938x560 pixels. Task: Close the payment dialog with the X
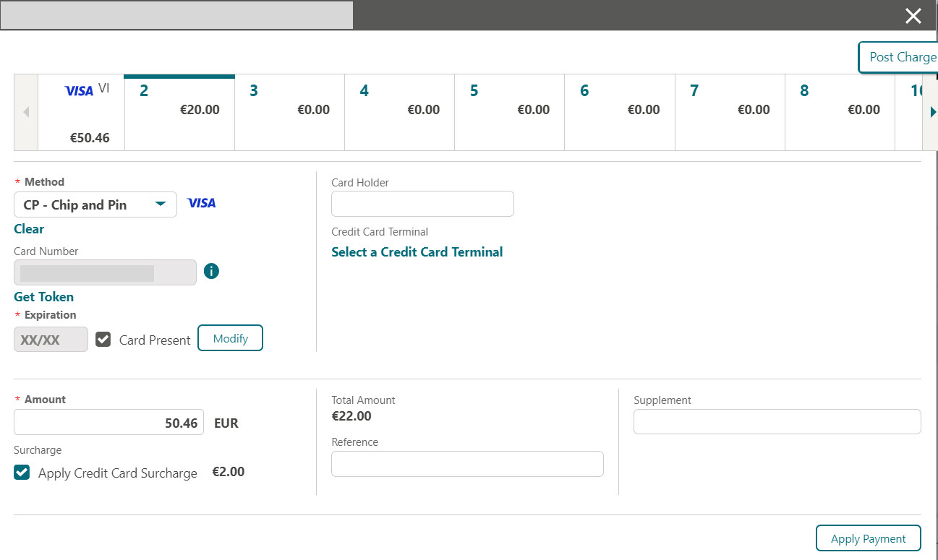[913, 15]
